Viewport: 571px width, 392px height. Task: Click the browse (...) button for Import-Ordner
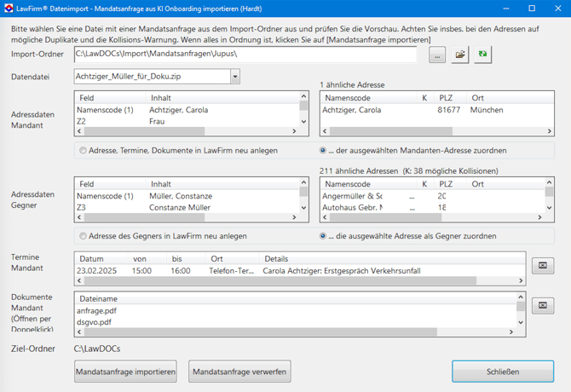click(x=437, y=55)
